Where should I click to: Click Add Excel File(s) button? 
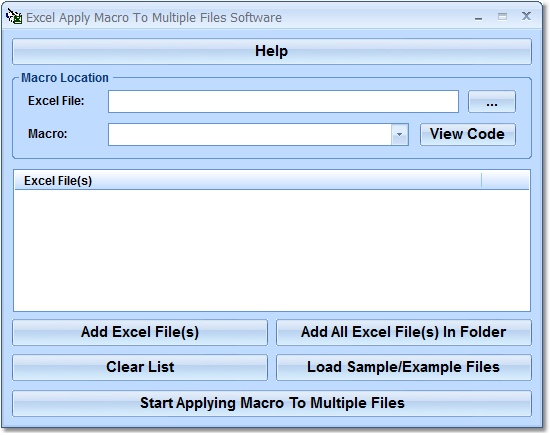(140, 332)
